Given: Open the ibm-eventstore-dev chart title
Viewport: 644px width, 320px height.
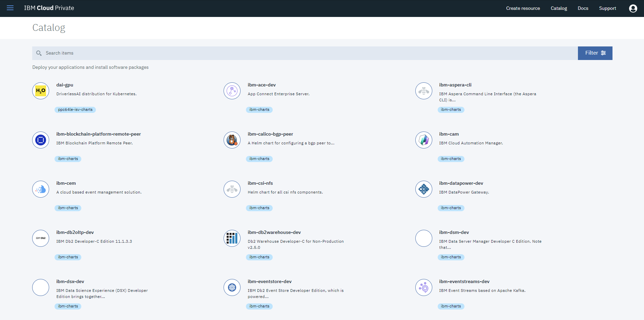Looking at the screenshot, I should click(x=270, y=282).
